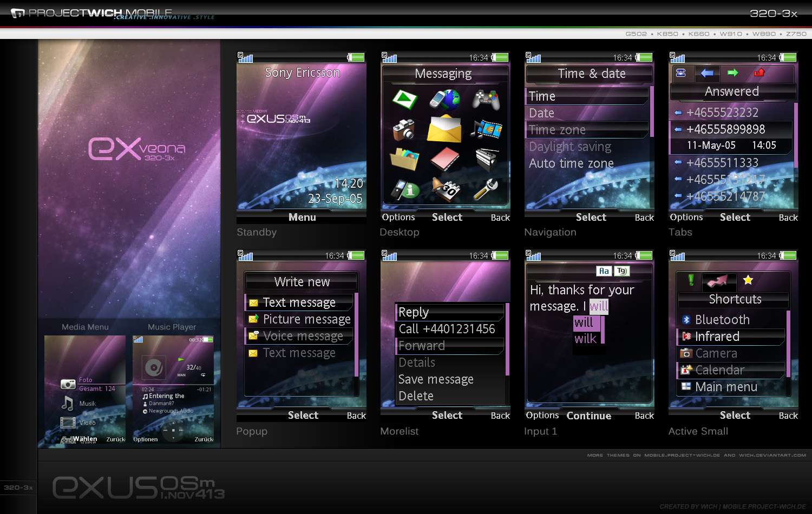The width and height of the screenshot is (812, 514).
Task: Select Auto time zone entry
Action: pyautogui.click(x=587, y=163)
